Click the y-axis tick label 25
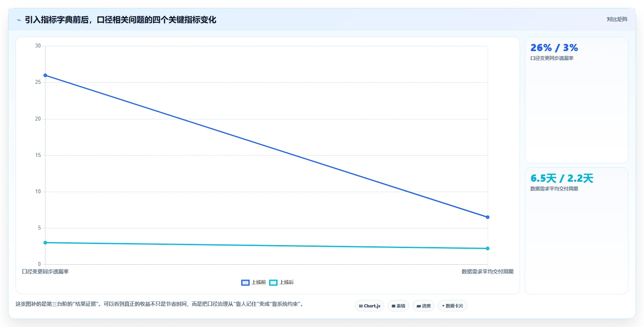 pyautogui.click(x=38, y=82)
